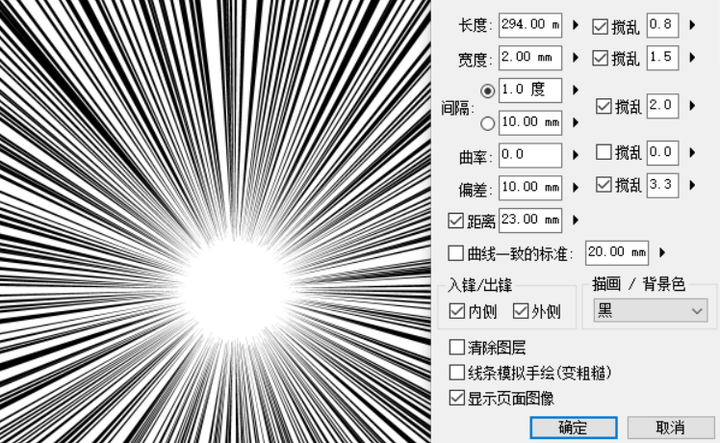Focus the 20.00 mm curve standard field
The image size is (720, 443).
pos(617,252)
